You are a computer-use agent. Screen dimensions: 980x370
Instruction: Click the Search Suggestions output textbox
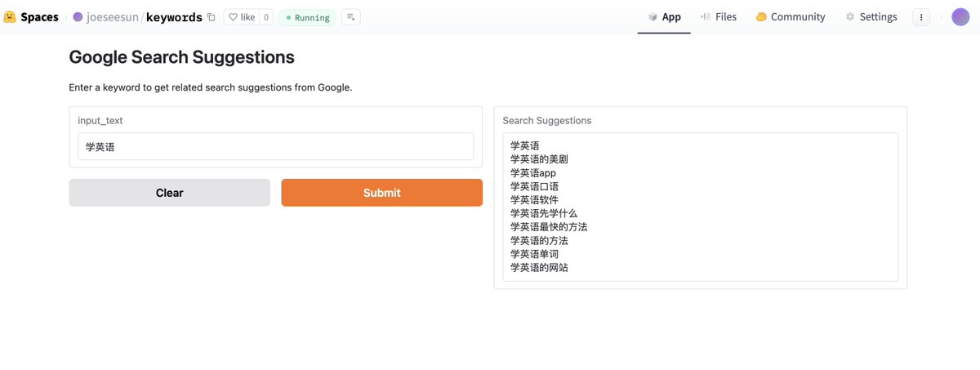tap(701, 207)
